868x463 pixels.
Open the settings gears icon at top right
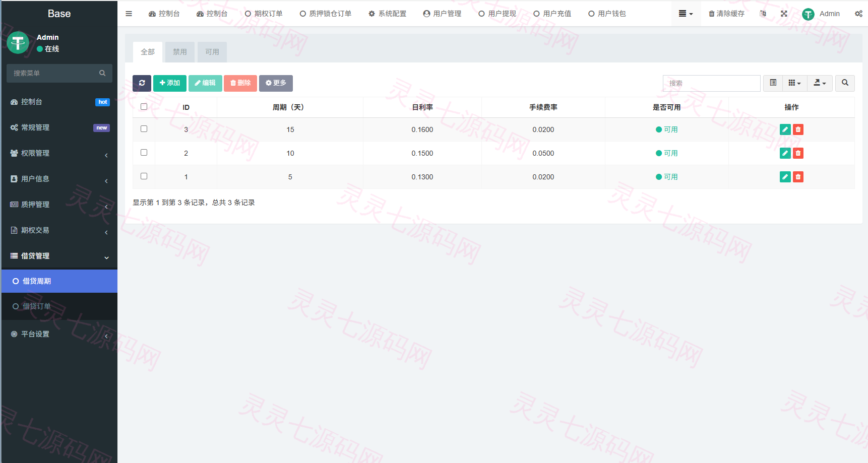point(858,14)
